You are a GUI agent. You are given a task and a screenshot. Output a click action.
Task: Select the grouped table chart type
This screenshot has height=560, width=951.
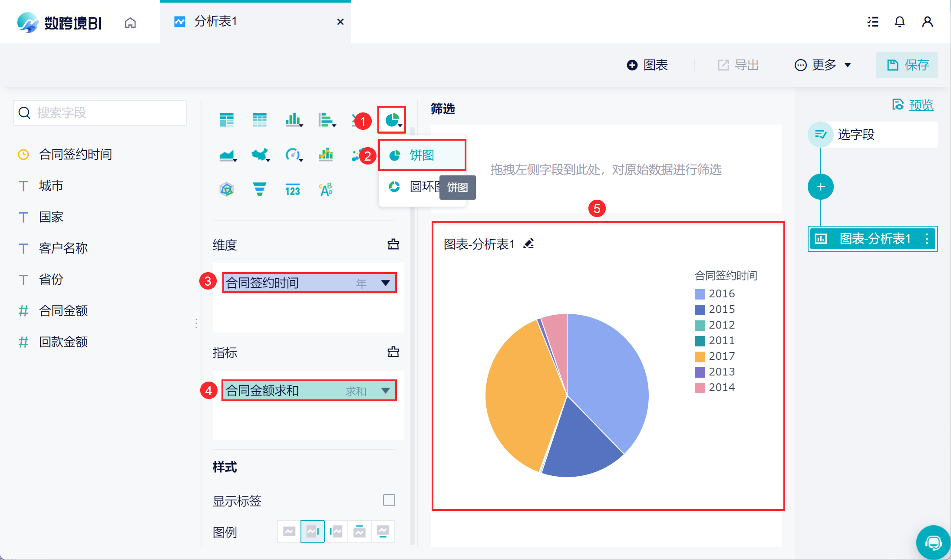(227, 120)
